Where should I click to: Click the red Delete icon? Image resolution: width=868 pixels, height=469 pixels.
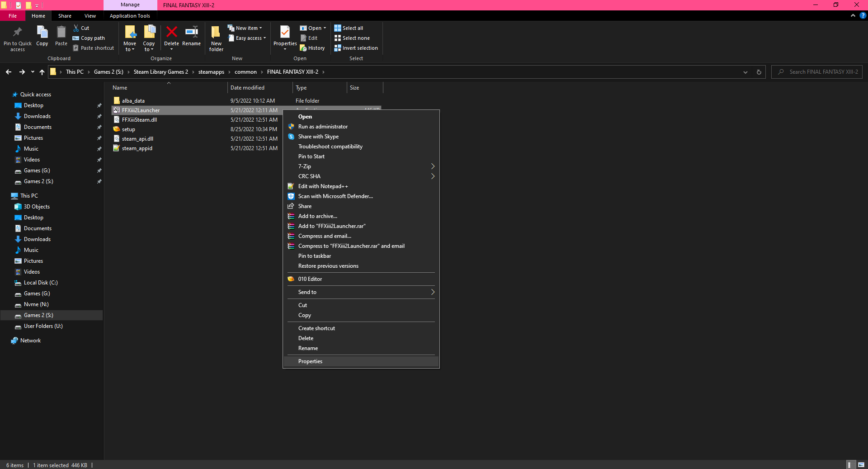(171, 32)
